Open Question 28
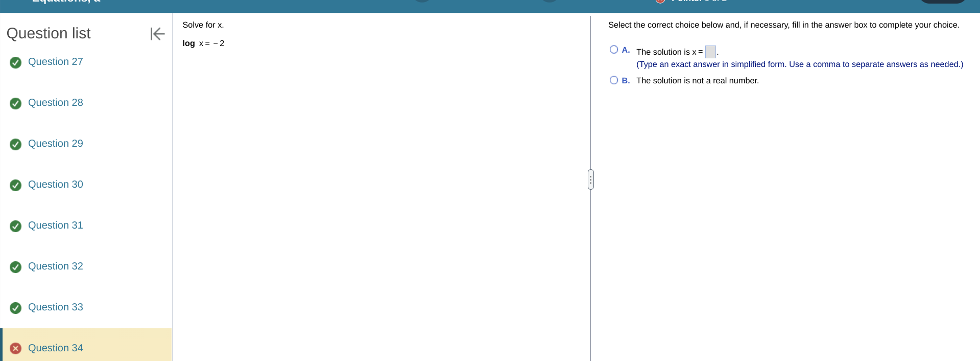The height and width of the screenshot is (361, 980). pos(55,102)
